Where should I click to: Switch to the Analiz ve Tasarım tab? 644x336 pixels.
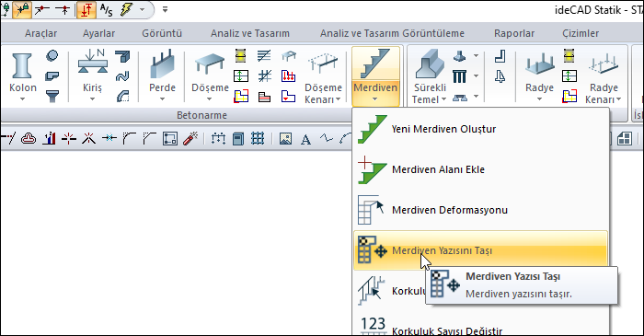point(250,33)
